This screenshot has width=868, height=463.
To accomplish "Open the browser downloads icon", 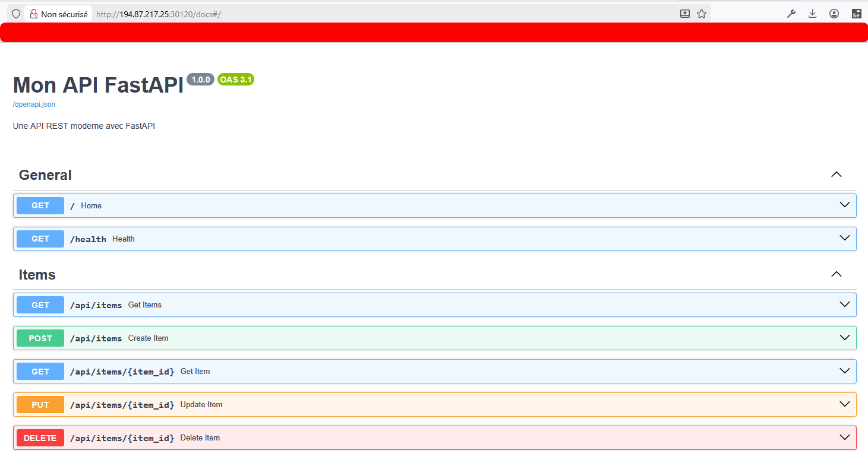I will point(813,14).
